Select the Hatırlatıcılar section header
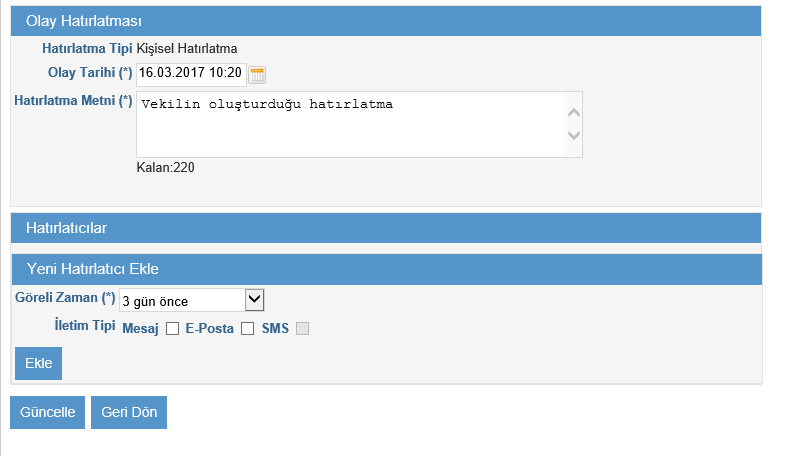This screenshot has width=806, height=456. coord(386,228)
